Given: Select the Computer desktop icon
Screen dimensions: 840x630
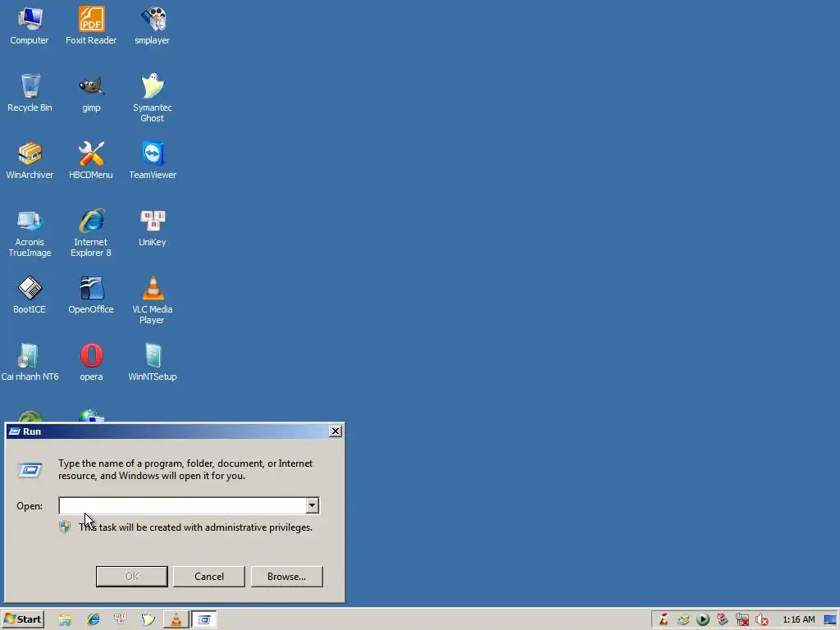Looking at the screenshot, I should (30, 25).
